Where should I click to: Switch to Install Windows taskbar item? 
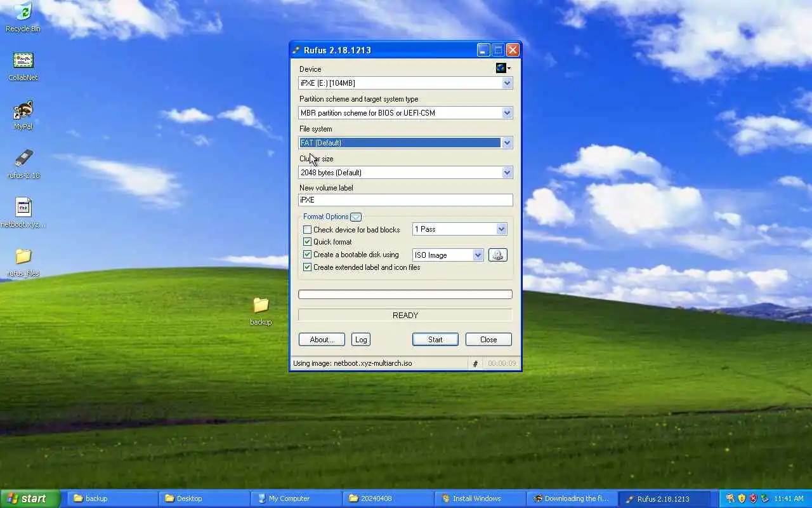480,498
